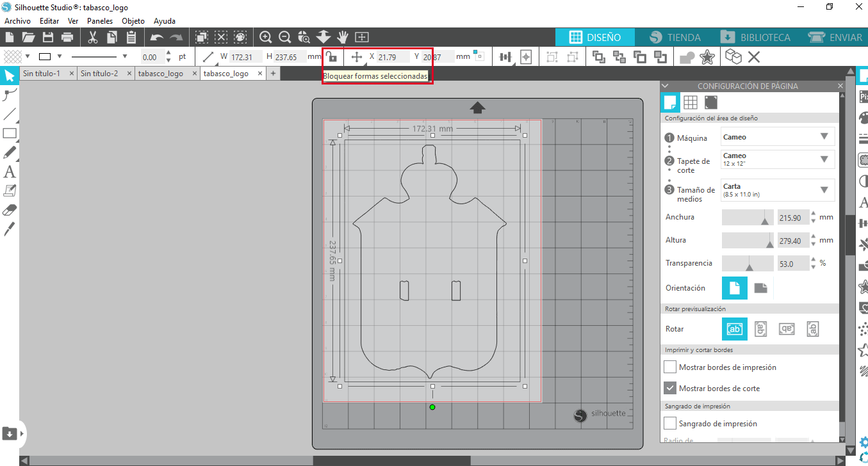Close the Sin título-1 tab

point(72,74)
